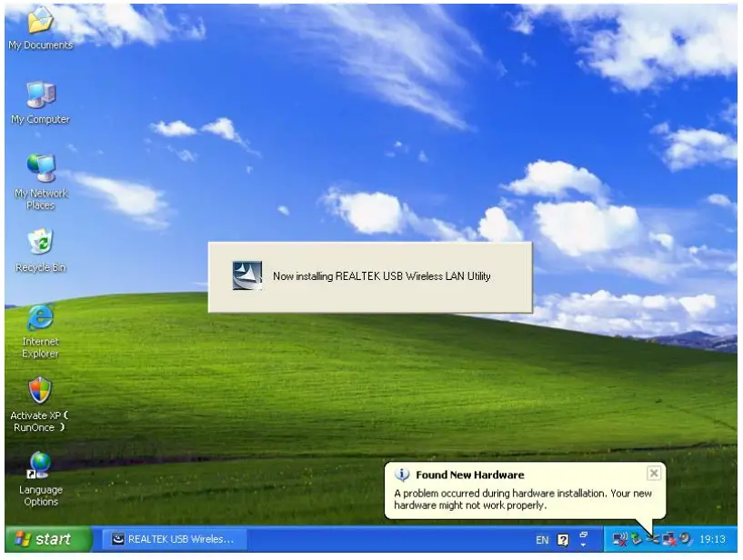Click the taskbar clock showing 19:13
743x560 pixels.
(x=712, y=539)
